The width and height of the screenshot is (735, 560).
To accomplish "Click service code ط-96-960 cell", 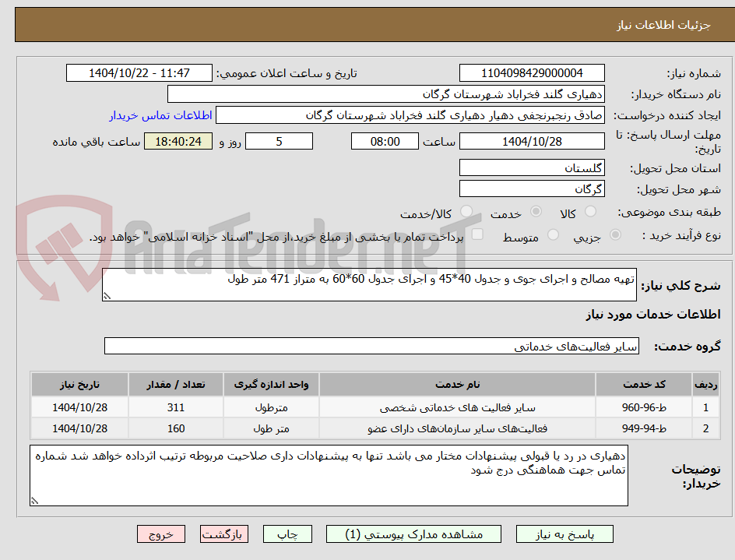I will [x=644, y=407].
